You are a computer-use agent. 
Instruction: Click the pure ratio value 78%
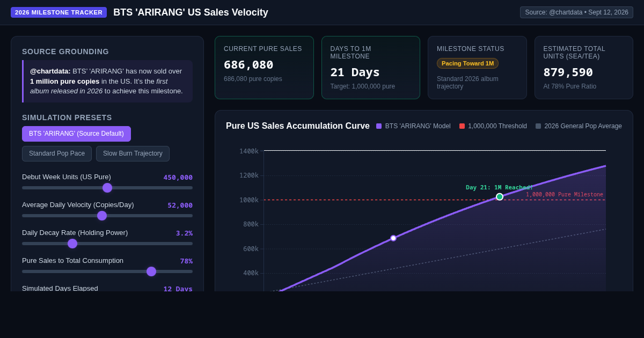click(x=186, y=261)
